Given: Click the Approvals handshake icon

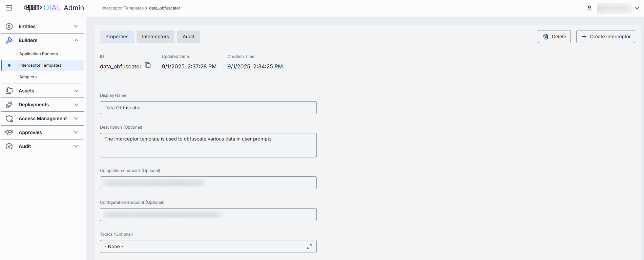Looking at the screenshot, I should click(x=9, y=132).
